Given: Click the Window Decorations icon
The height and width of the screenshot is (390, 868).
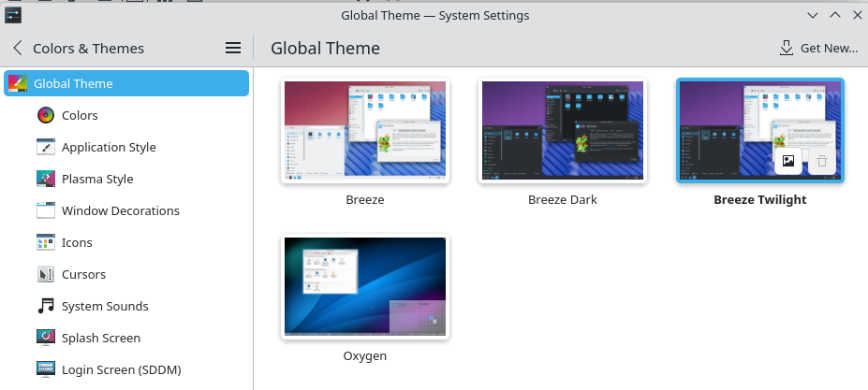Looking at the screenshot, I should click(46, 210).
